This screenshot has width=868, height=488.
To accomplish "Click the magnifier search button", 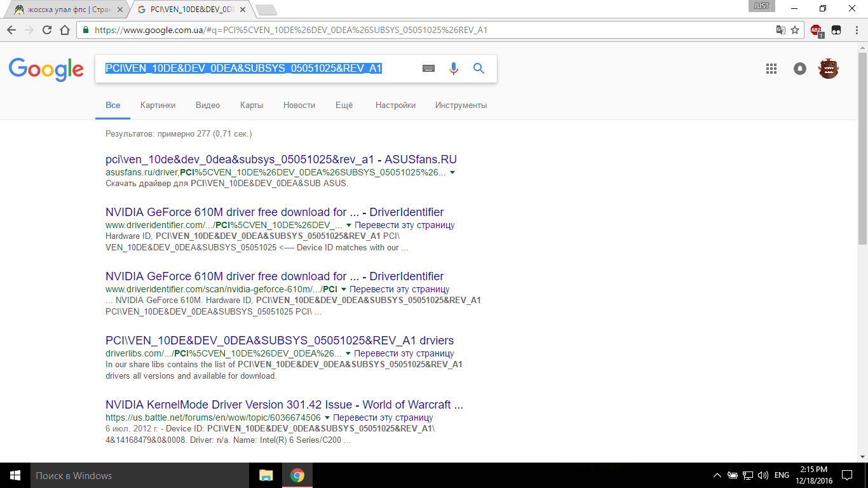I will [x=479, y=69].
